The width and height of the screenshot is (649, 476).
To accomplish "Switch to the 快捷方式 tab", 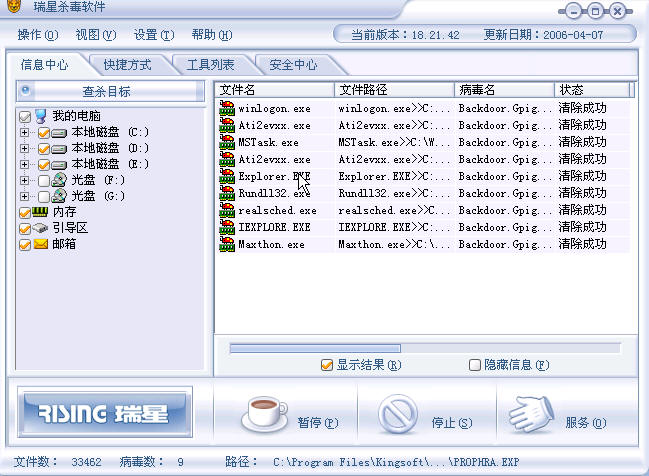I will (127, 65).
